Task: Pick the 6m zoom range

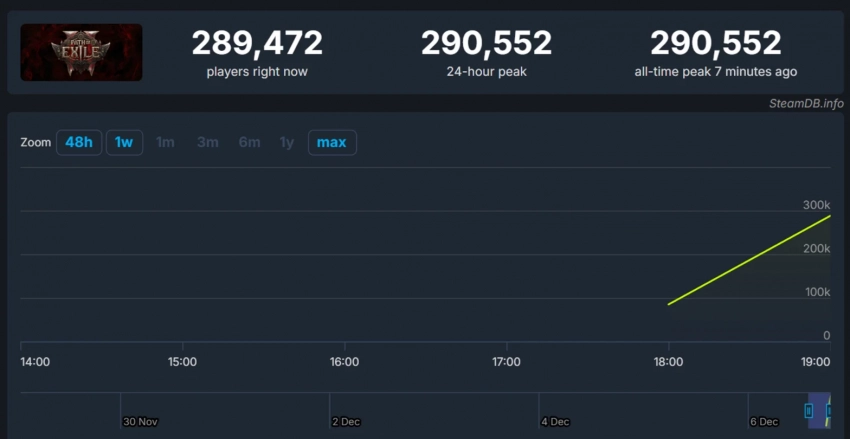Action: tap(249, 142)
